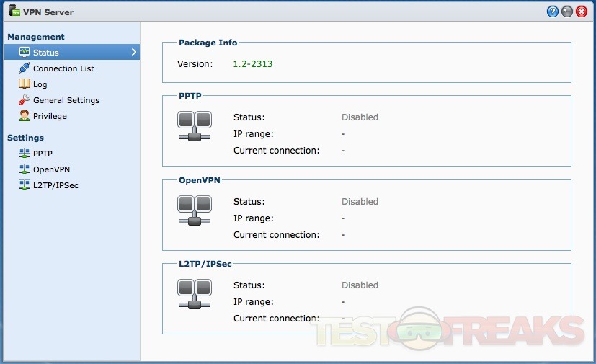Open General Settings from the sidebar
The image size is (596, 364).
point(66,100)
